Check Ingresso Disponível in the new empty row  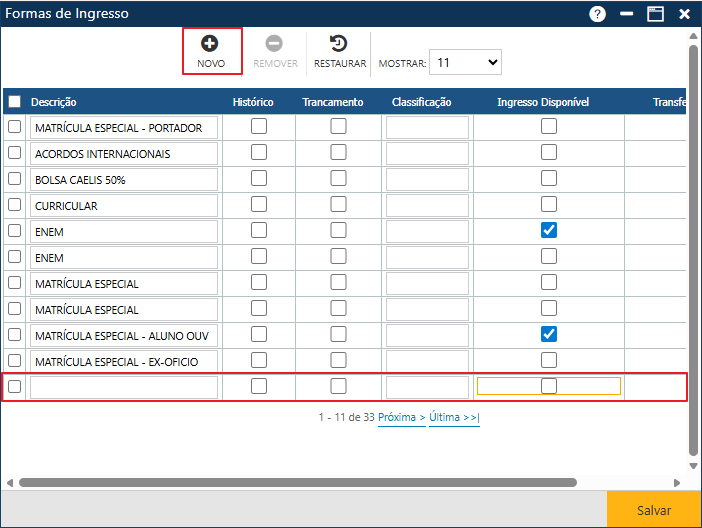[549, 386]
